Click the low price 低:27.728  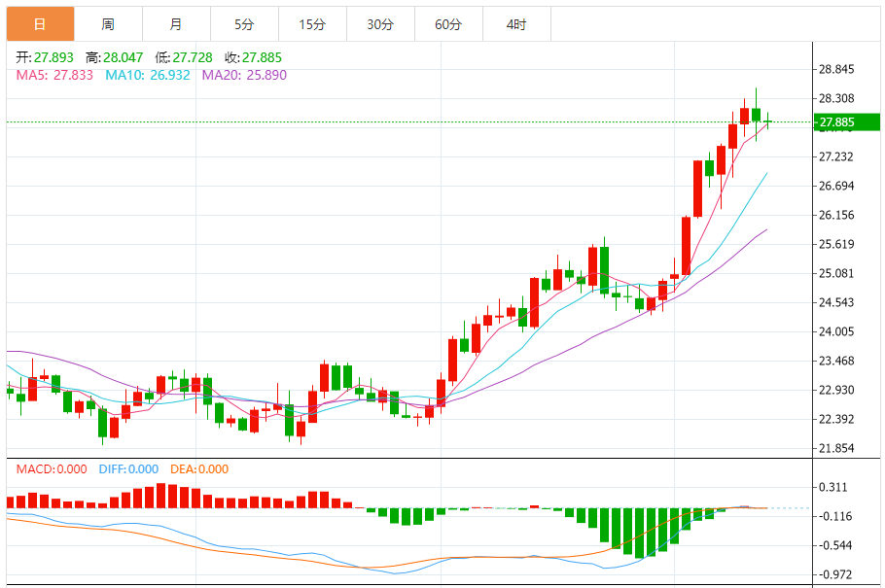tap(184, 57)
